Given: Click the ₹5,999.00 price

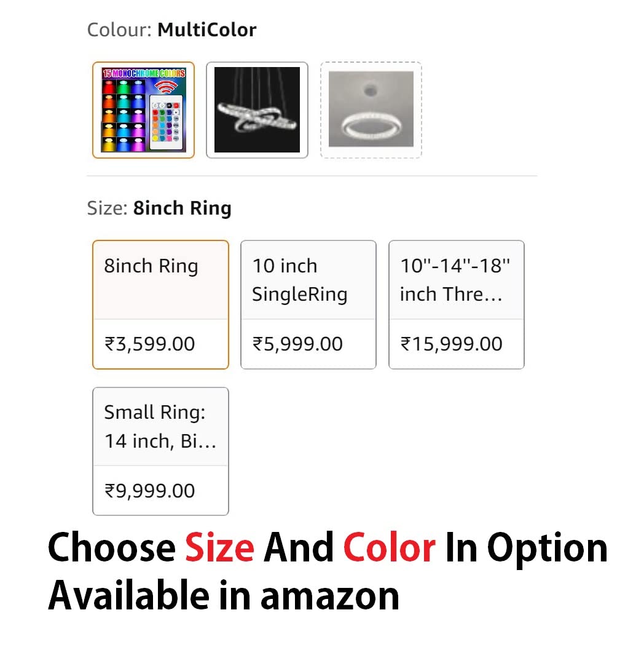Looking at the screenshot, I should [x=298, y=344].
